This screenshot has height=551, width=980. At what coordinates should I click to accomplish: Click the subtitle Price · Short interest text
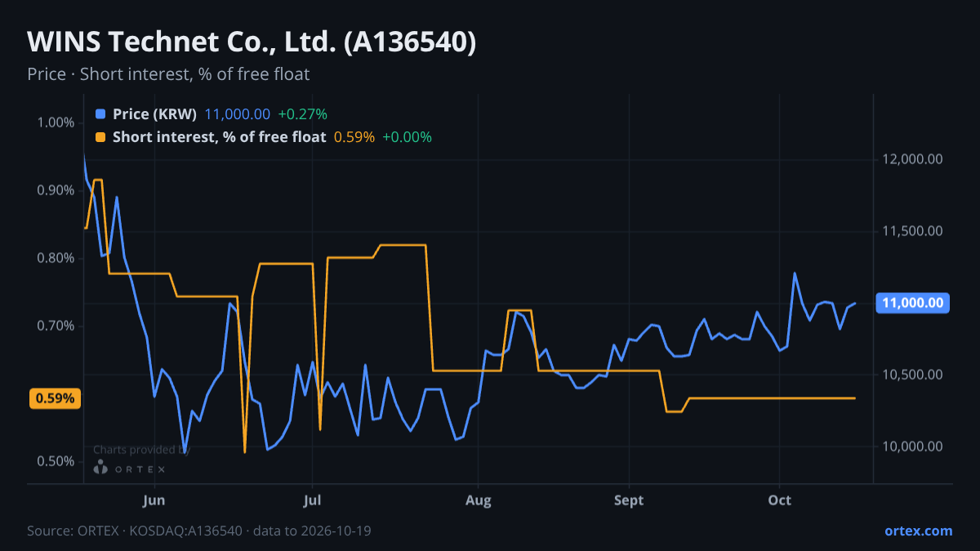click(168, 74)
